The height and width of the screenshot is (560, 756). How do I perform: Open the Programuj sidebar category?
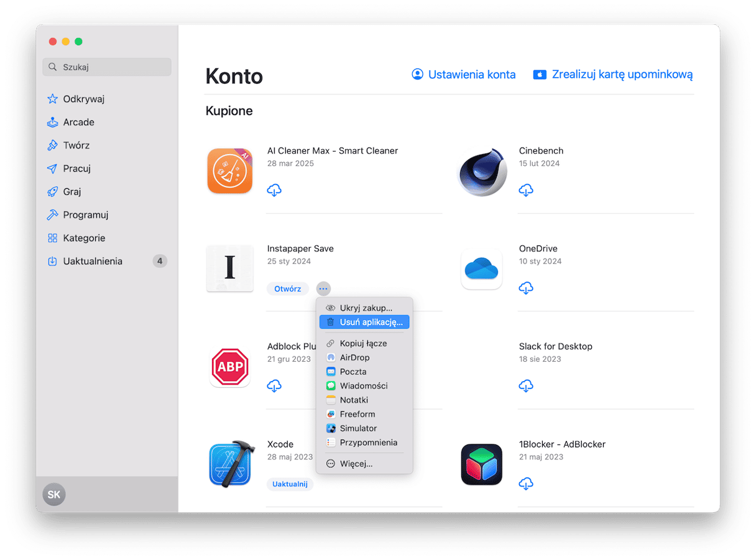[x=85, y=215]
